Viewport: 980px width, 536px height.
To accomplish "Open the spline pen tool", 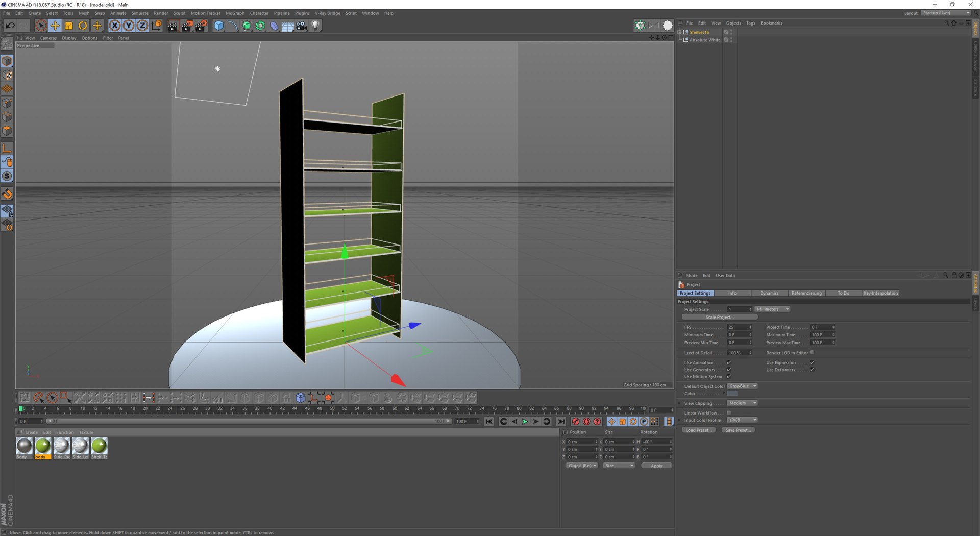I will [x=233, y=26].
